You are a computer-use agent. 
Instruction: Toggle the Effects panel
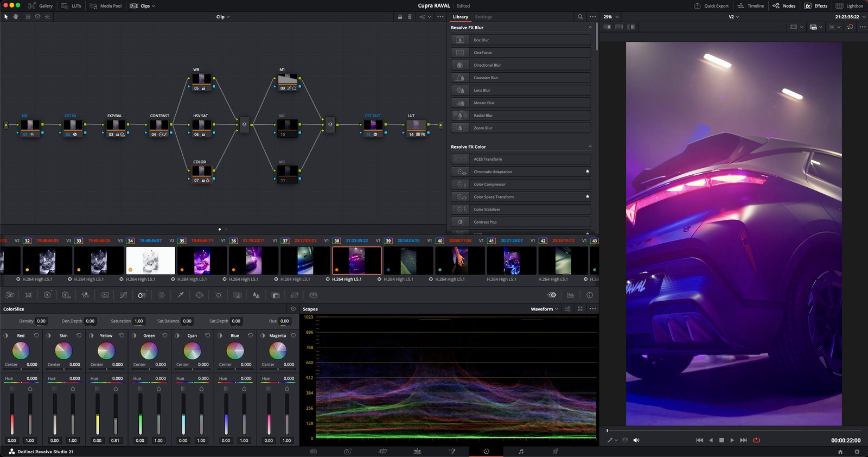[x=816, y=6]
